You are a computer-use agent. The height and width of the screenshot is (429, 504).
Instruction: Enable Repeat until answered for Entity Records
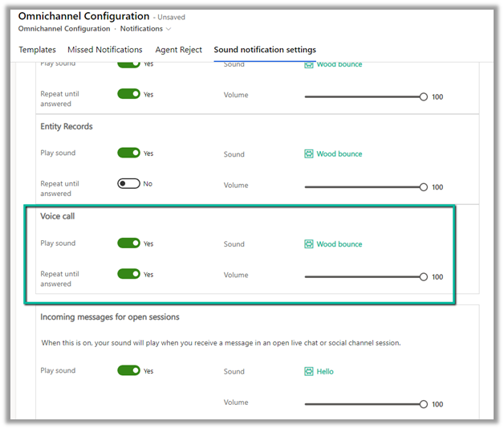pyautogui.click(x=128, y=184)
